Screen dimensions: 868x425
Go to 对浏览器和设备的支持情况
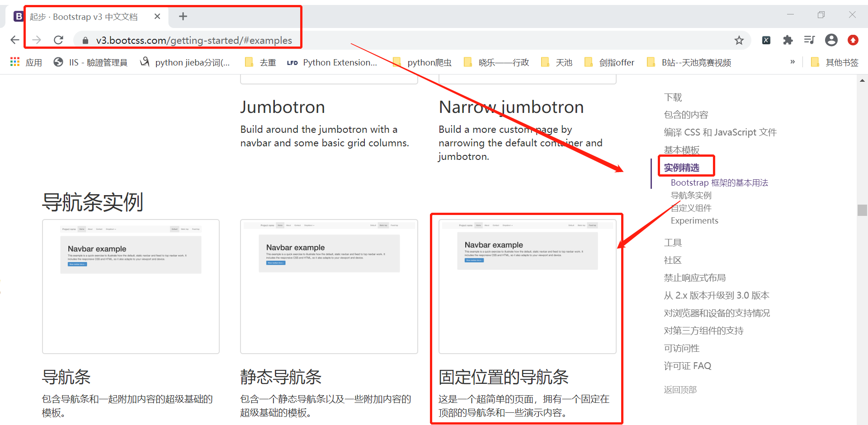click(x=717, y=313)
